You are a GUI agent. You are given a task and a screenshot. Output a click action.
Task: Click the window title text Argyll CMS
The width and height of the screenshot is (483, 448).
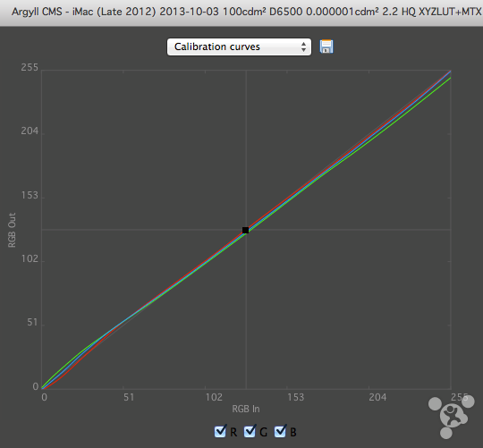(37, 12)
